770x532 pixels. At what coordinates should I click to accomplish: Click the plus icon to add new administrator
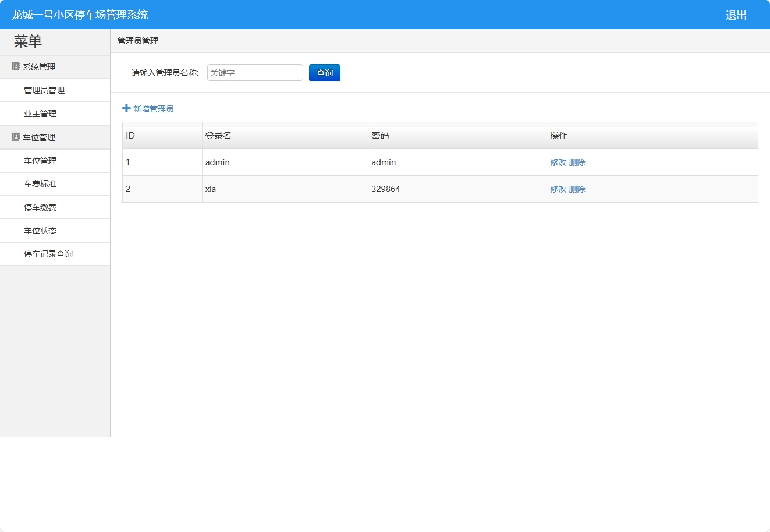(126, 108)
